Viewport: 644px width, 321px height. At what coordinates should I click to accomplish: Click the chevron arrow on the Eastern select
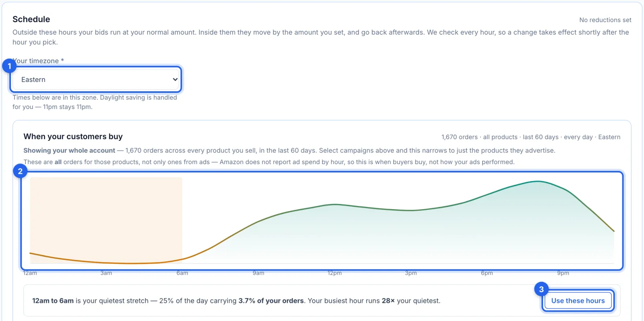[x=175, y=80]
